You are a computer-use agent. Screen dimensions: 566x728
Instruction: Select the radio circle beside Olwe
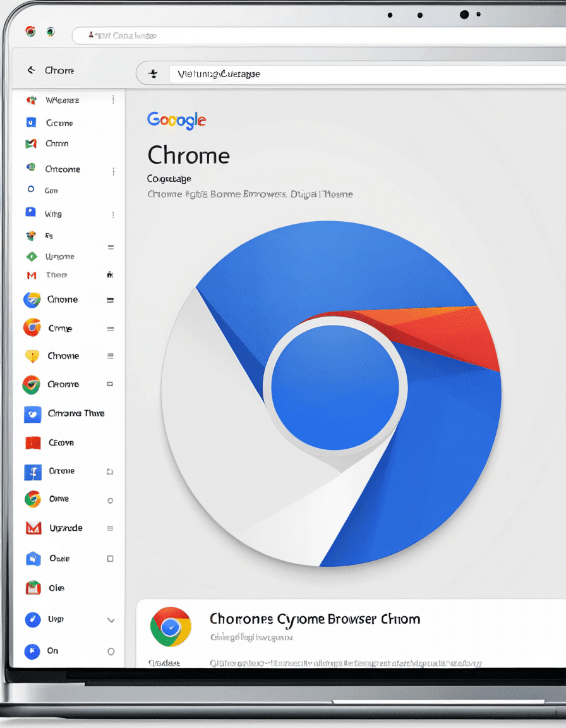click(111, 500)
